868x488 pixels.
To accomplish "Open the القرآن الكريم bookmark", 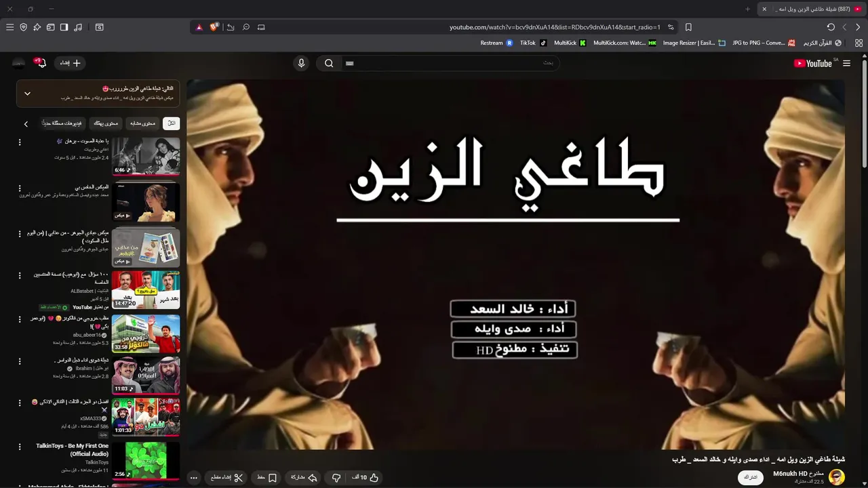I will point(823,43).
